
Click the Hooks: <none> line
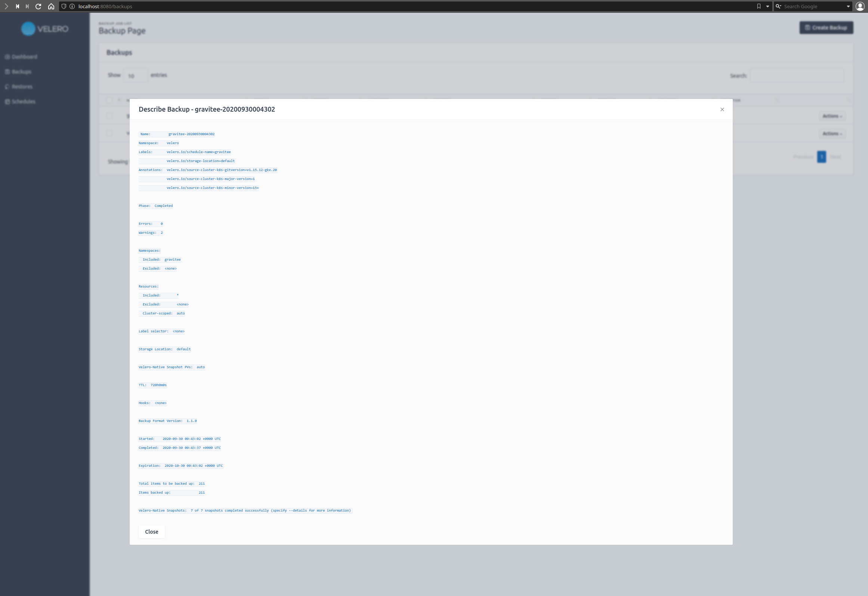153,403
